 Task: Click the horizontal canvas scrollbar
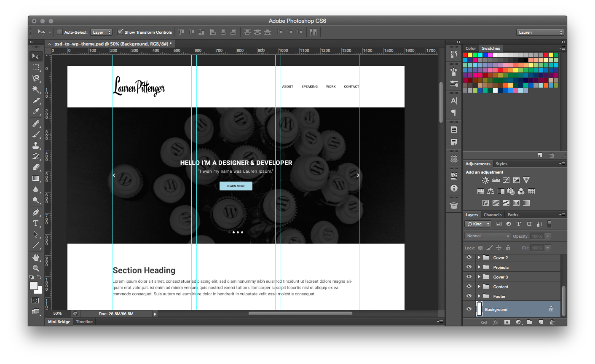[x=300, y=313]
